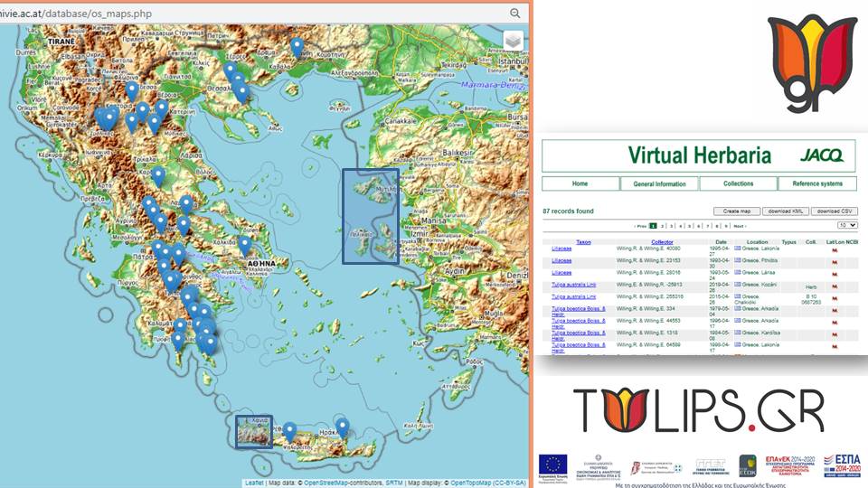Click Greece flag icon in Fthiótis row

pyautogui.click(x=738, y=260)
